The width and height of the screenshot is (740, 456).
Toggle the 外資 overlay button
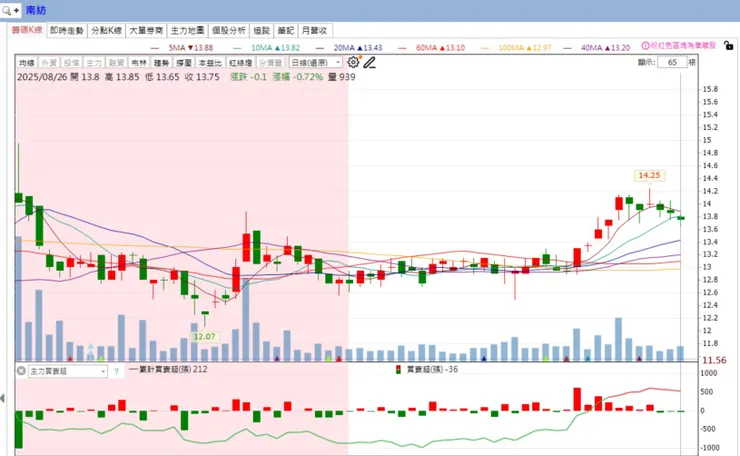pyautogui.click(x=49, y=63)
